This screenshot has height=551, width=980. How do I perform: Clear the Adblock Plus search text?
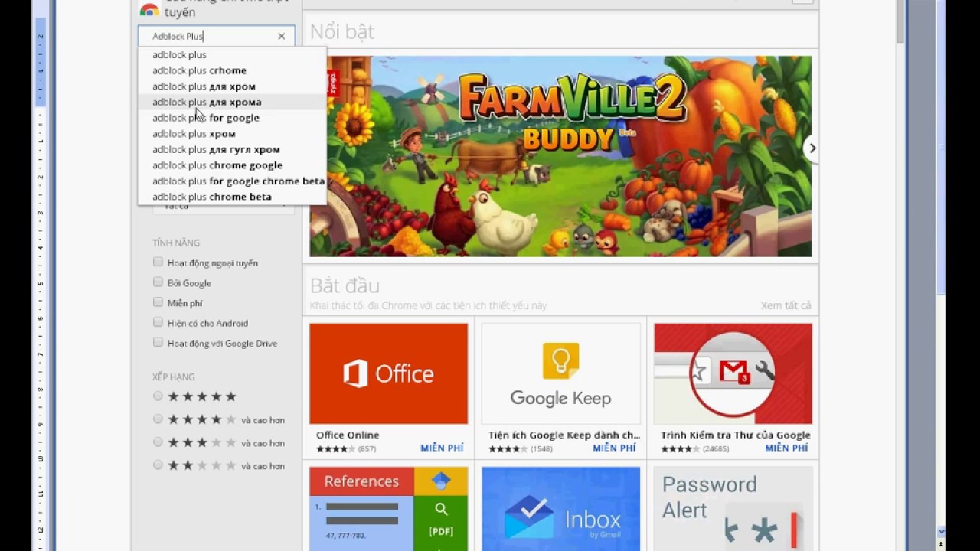pos(281,36)
